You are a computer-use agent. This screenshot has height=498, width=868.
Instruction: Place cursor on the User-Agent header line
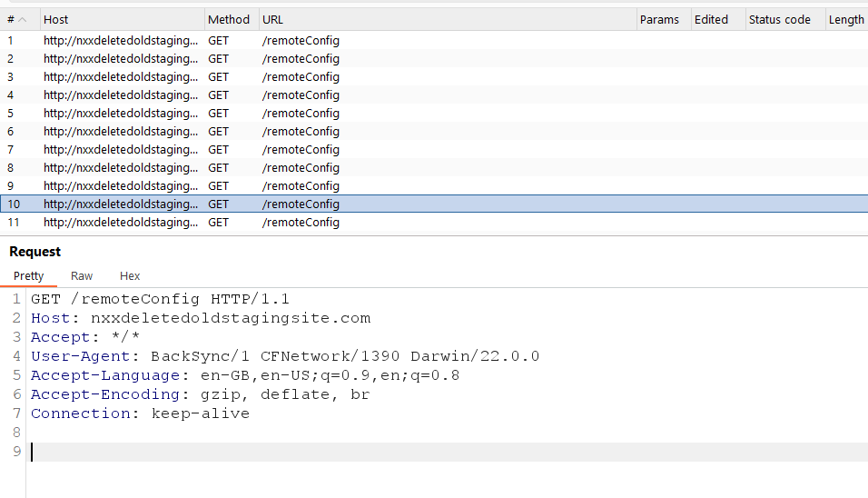tap(285, 356)
